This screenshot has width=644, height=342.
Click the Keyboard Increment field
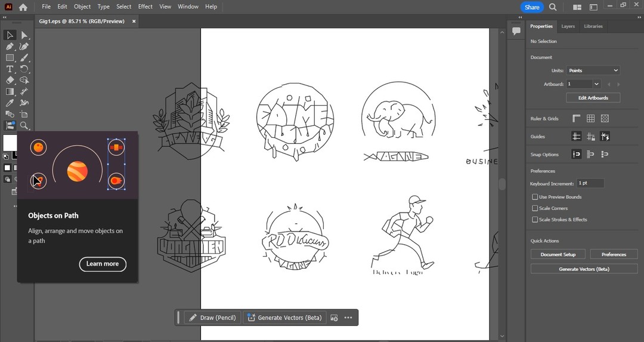pos(590,183)
